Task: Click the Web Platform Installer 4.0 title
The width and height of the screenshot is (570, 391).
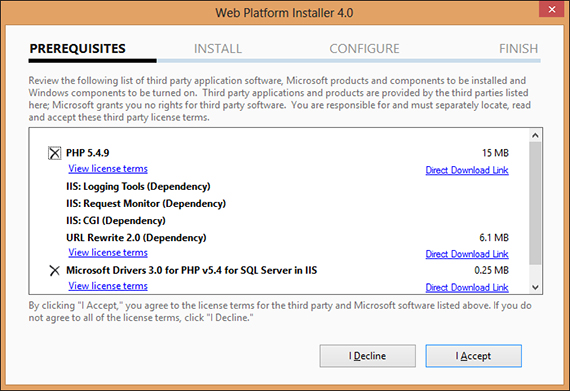Action: click(x=284, y=13)
